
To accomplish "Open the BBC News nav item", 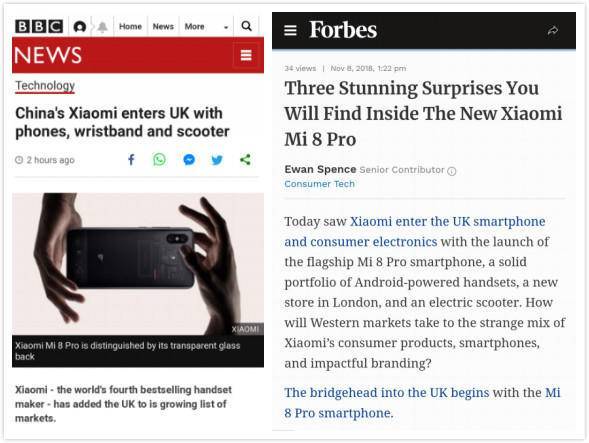I will click(x=163, y=27).
